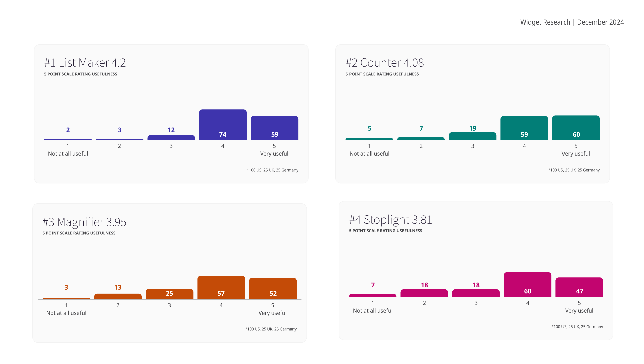
Task: Pick the Counter chart bar showing 59
Action: click(x=524, y=128)
